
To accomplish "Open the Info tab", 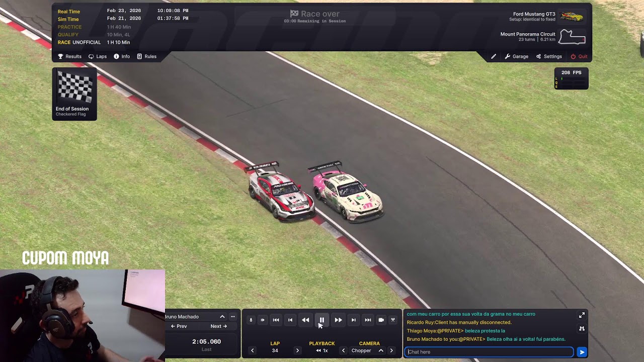I will coord(122,56).
